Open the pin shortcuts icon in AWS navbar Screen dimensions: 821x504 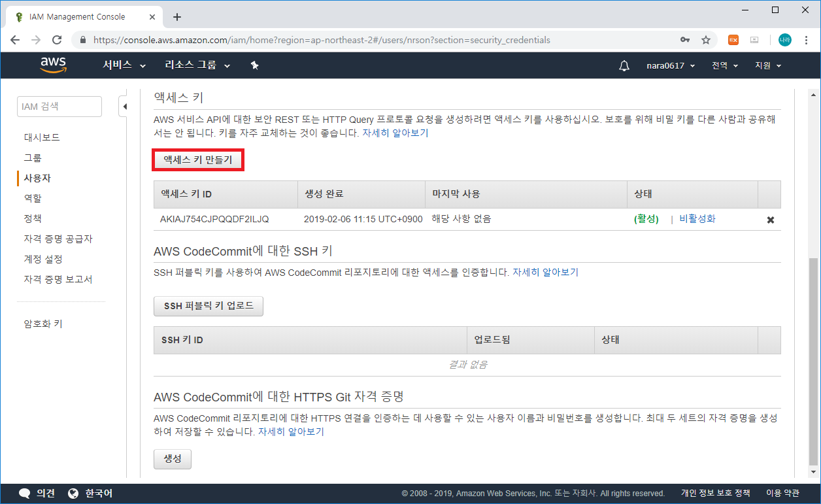(255, 65)
